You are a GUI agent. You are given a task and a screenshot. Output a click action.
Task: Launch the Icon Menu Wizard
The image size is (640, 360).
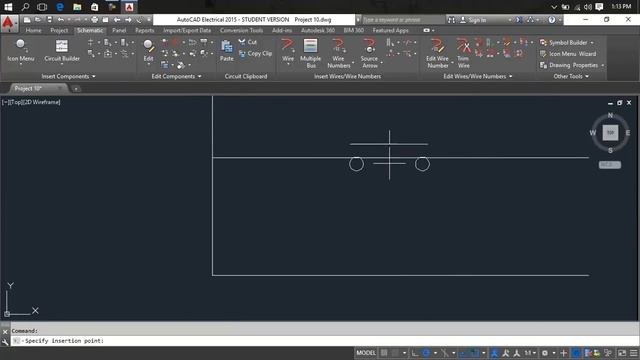click(x=568, y=54)
